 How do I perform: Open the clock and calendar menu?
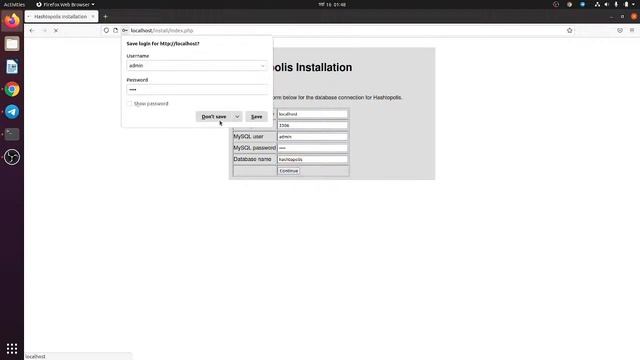[x=332, y=4]
